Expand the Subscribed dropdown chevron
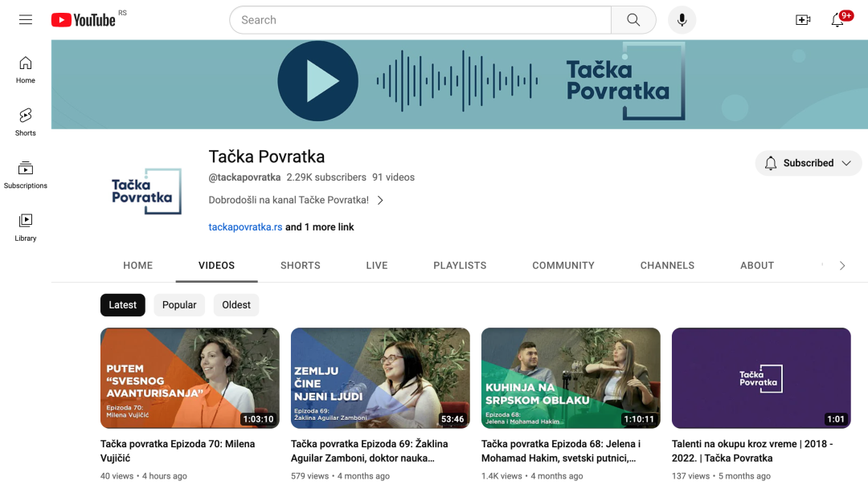 (x=845, y=163)
